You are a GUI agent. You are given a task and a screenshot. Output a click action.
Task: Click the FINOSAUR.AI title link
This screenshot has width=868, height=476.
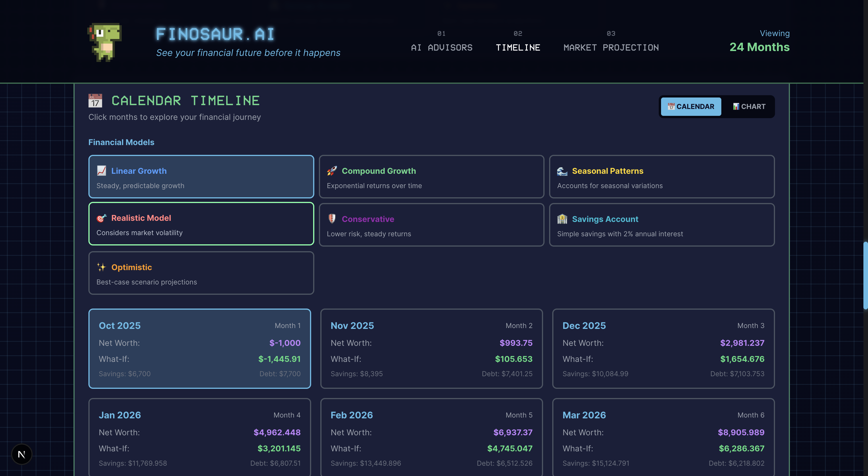point(215,34)
